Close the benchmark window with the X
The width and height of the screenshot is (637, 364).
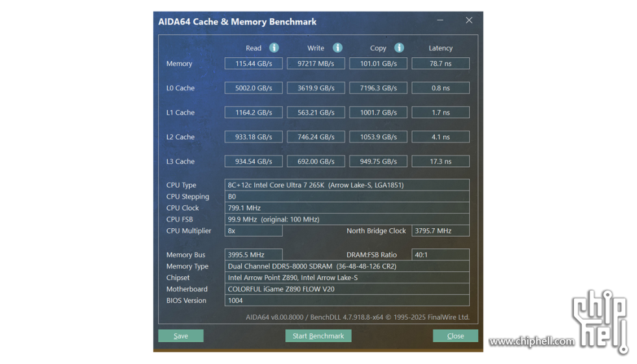tap(469, 21)
